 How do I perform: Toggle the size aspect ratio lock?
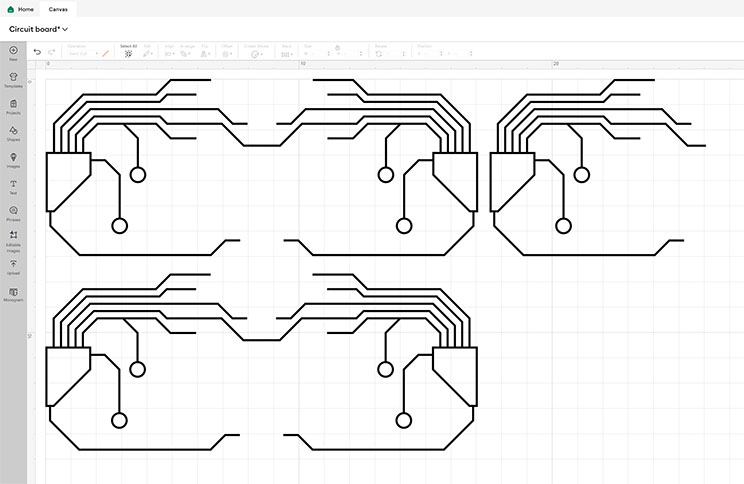coord(336,49)
